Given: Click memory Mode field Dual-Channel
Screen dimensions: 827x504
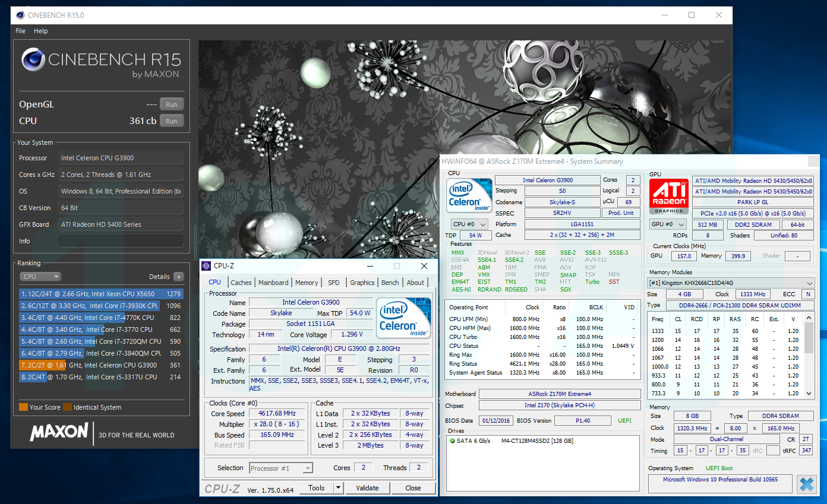Looking at the screenshot, I should click(726, 439).
